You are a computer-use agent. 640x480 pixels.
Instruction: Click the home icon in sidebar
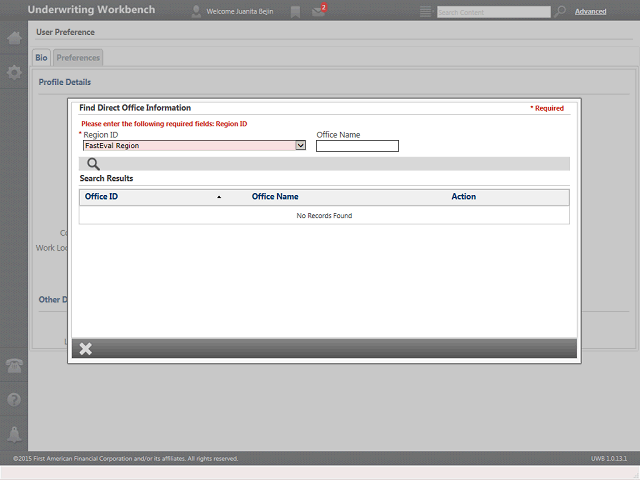point(14,38)
